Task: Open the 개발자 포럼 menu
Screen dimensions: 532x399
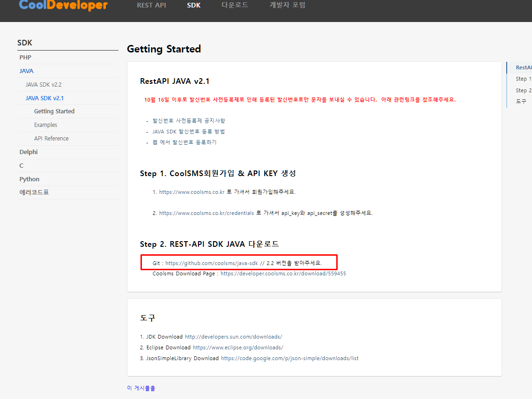Action: click(288, 5)
